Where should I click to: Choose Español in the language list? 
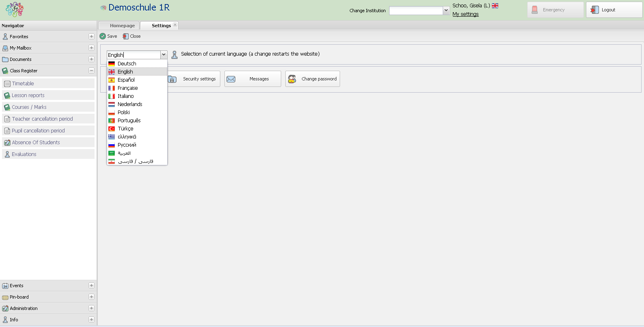(126, 80)
